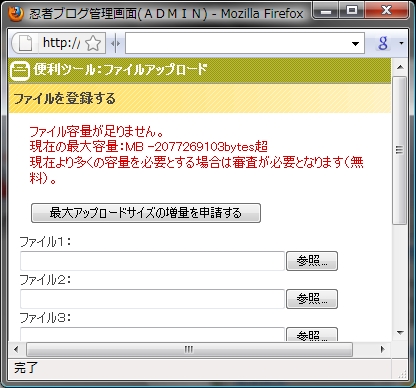The width and height of the screenshot is (416, 388).
Task: Click the 参照 button for ファイル3
Action: (312, 334)
